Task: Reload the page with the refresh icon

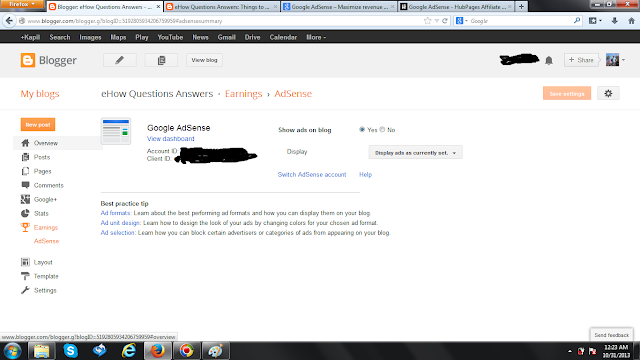Action: (445, 21)
